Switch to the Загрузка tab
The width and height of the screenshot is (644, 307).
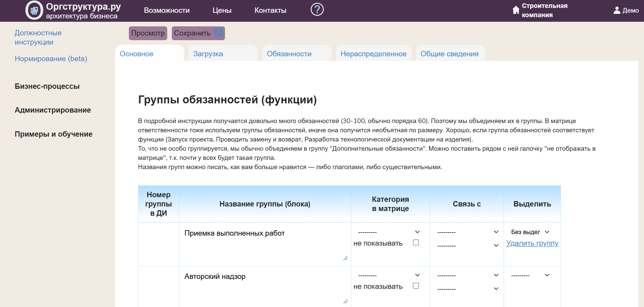[x=223, y=53]
